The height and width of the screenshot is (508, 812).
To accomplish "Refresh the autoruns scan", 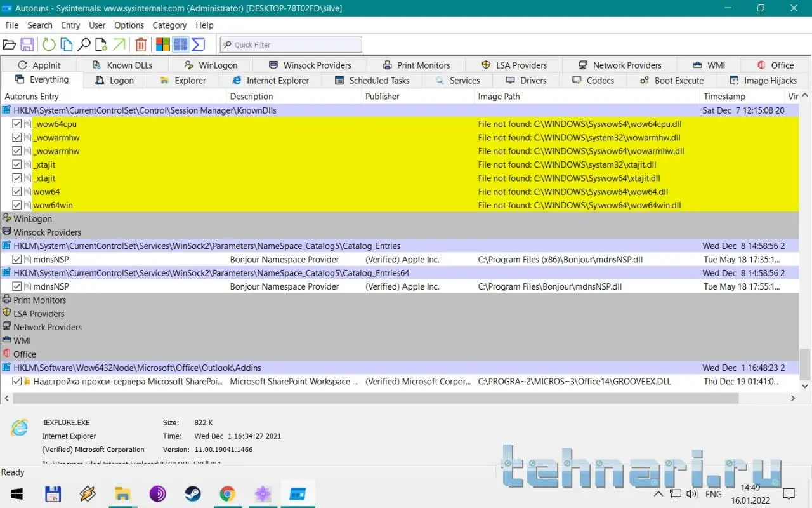I will [x=49, y=44].
